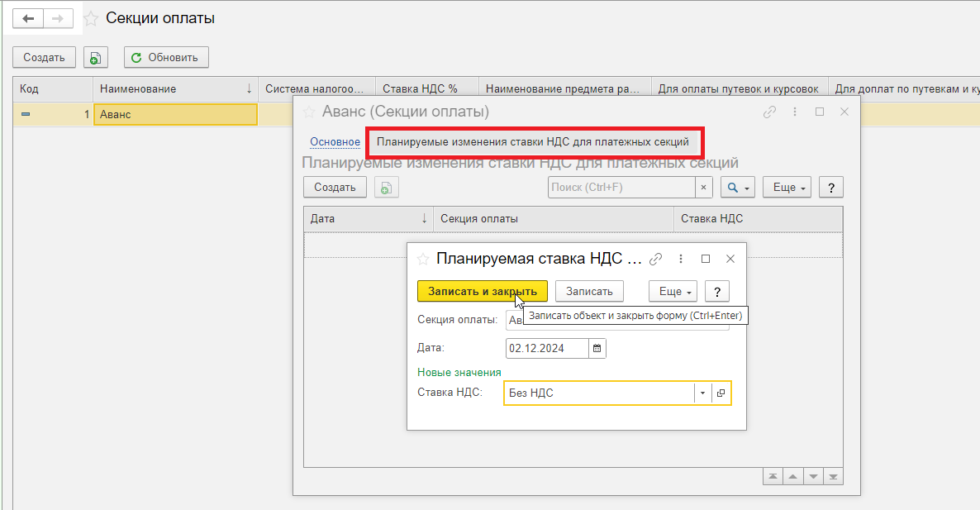The image size is (980, 510).
Task: Maximize the Аванс (Секции оплаты) window
Action: click(820, 112)
